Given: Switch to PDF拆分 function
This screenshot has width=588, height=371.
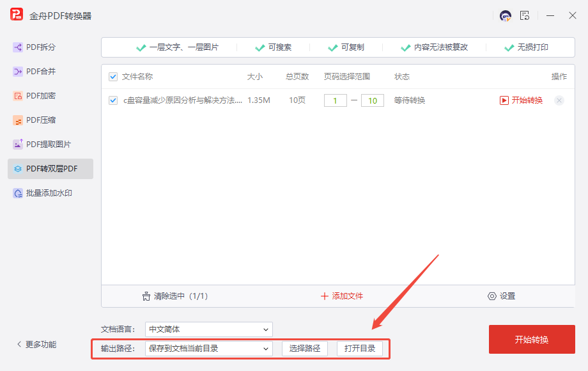Looking at the screenshot, I should pos(50,47).
